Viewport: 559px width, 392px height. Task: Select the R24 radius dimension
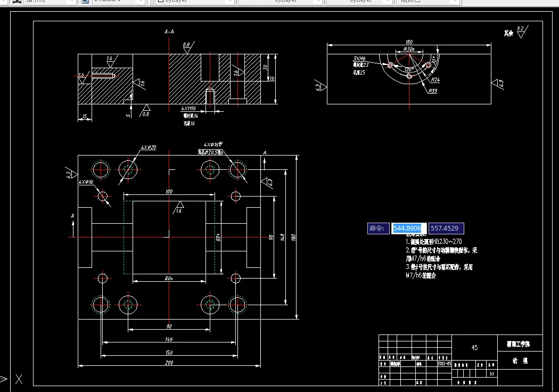pos(435,79)
